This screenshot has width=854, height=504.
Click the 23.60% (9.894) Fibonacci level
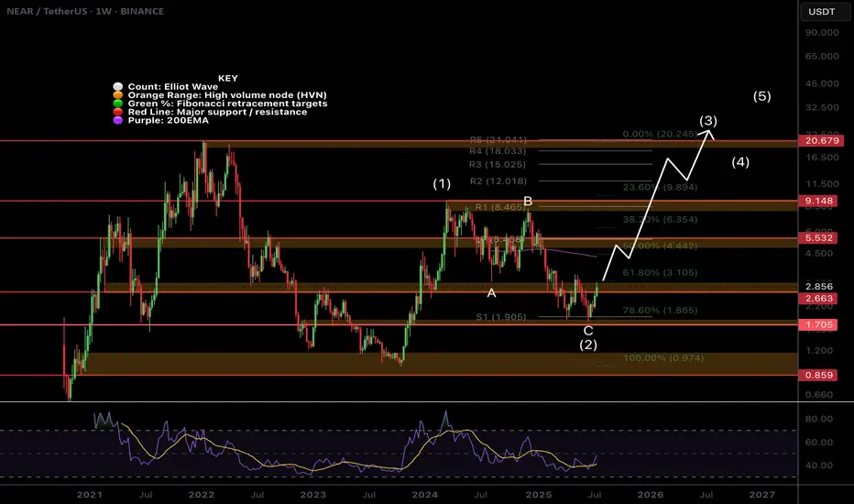660,187
